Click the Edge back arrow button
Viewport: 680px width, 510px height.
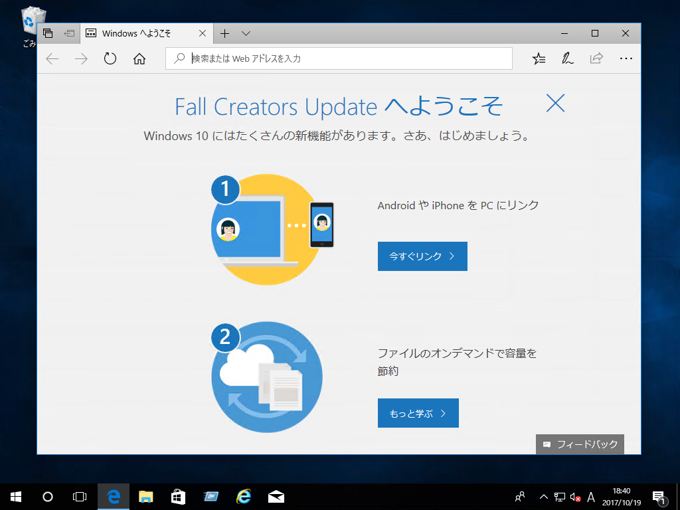pyautogui.click(x=52, y=59)
